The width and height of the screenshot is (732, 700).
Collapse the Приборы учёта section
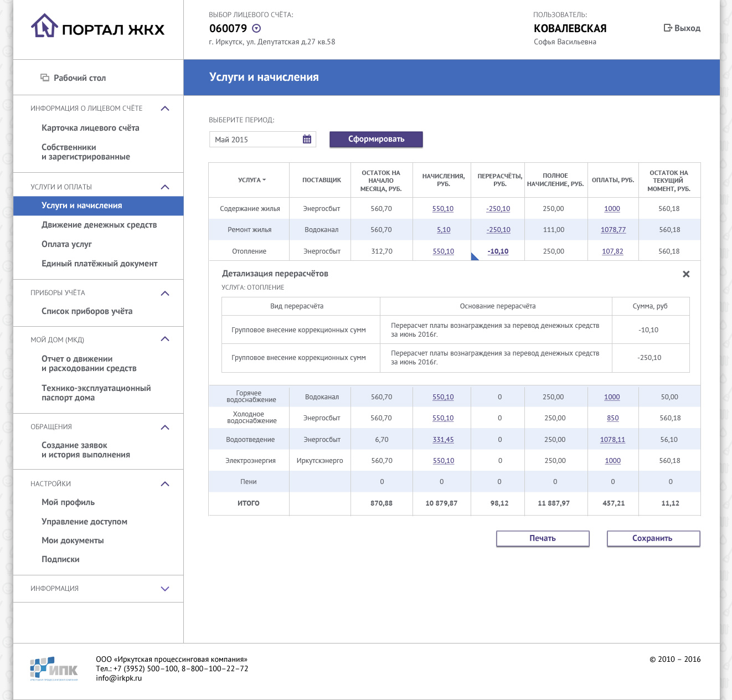(x=164, y=293)
